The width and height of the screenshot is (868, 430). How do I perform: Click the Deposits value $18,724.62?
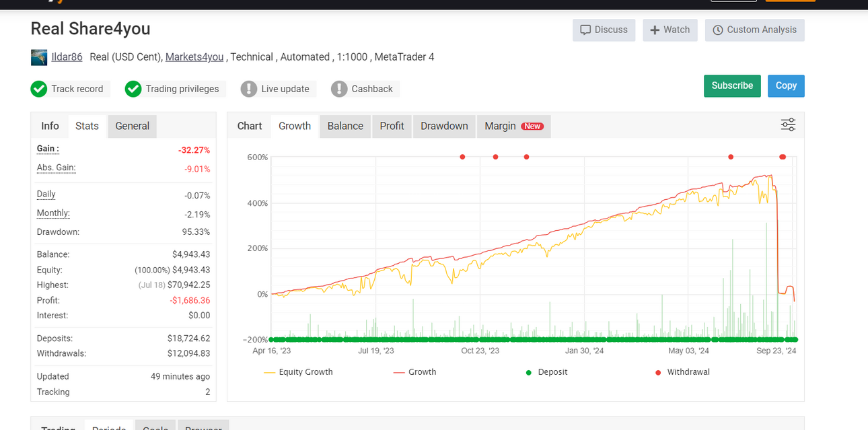[188, 338]
